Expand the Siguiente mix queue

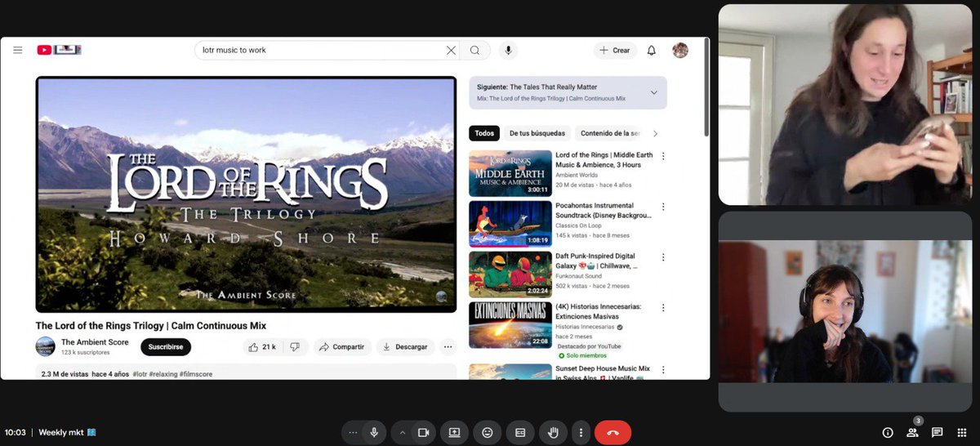[x=653, y=92]
